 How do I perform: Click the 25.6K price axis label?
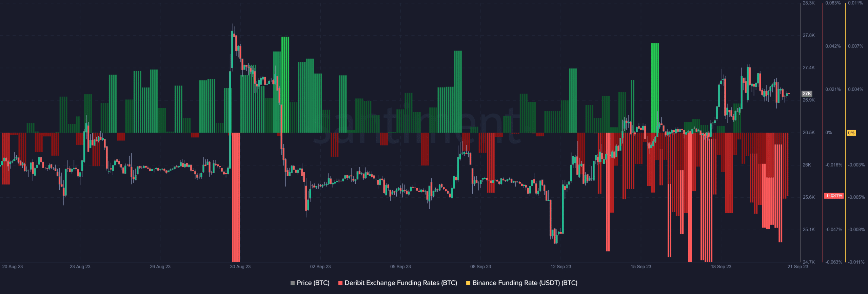pyautogui.click(x=809, y=197)
